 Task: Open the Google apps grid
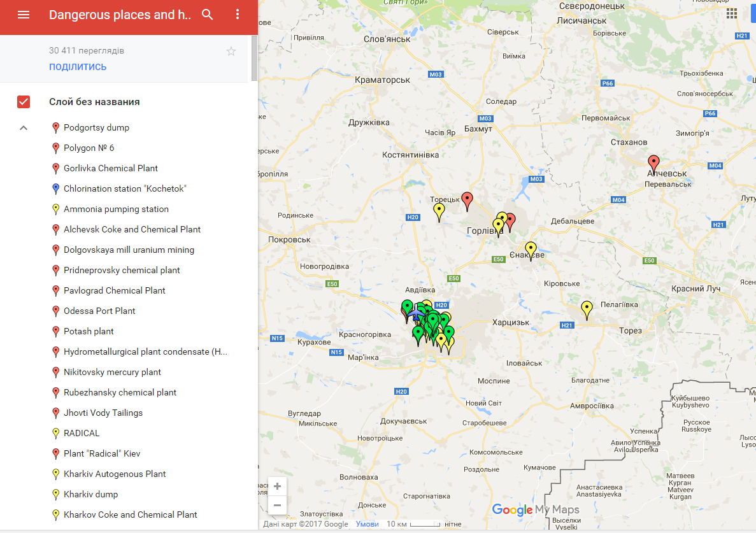tap(731, 13)
